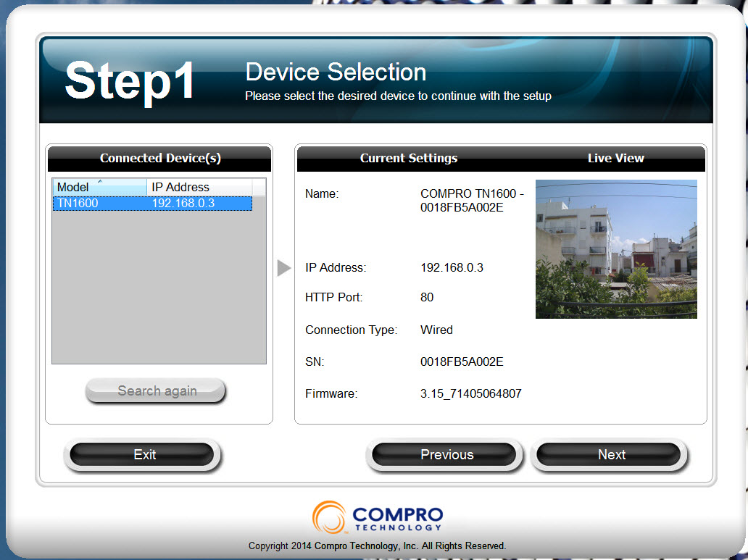Screen dimensions: 748x560
Task: Click Search again to rescan devices
Action: point(156,390)
